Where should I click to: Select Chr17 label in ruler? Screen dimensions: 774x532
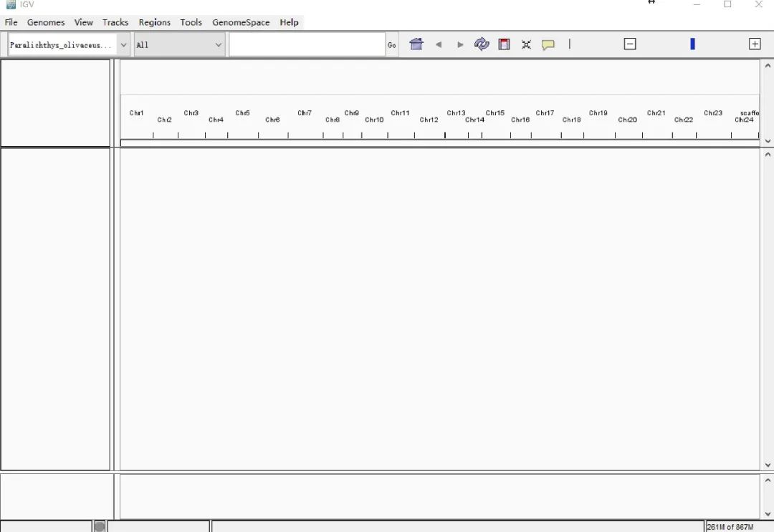coord(545,113)
